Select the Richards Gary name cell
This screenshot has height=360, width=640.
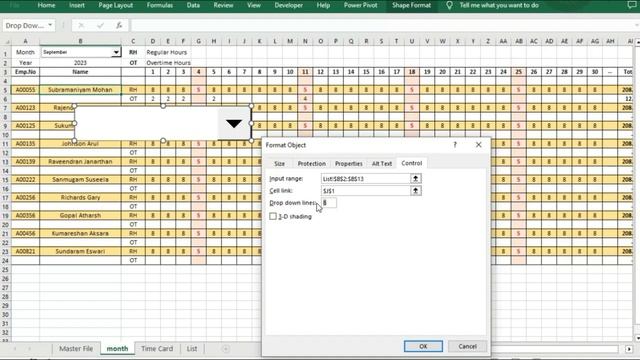pos(80,198)
